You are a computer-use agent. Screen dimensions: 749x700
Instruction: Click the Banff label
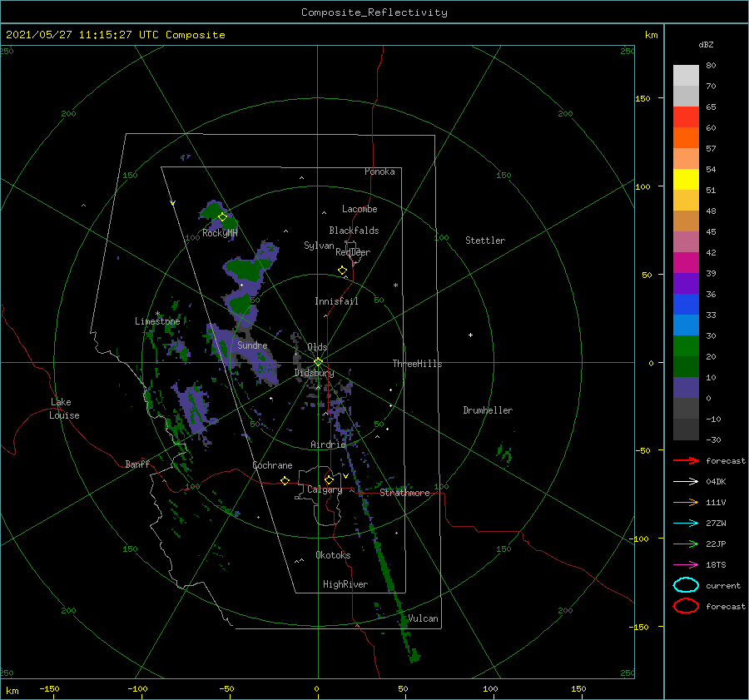137,464
